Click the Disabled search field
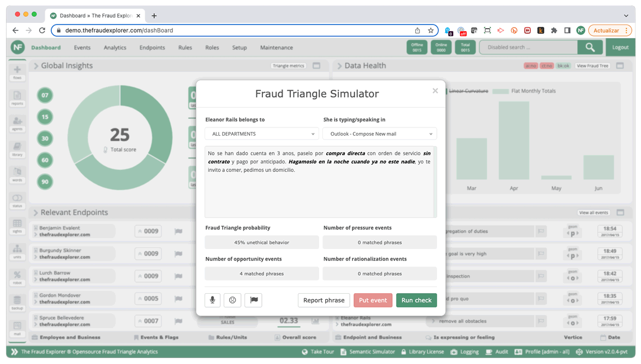This screenshot has width=641, height=364. (529, 47)
